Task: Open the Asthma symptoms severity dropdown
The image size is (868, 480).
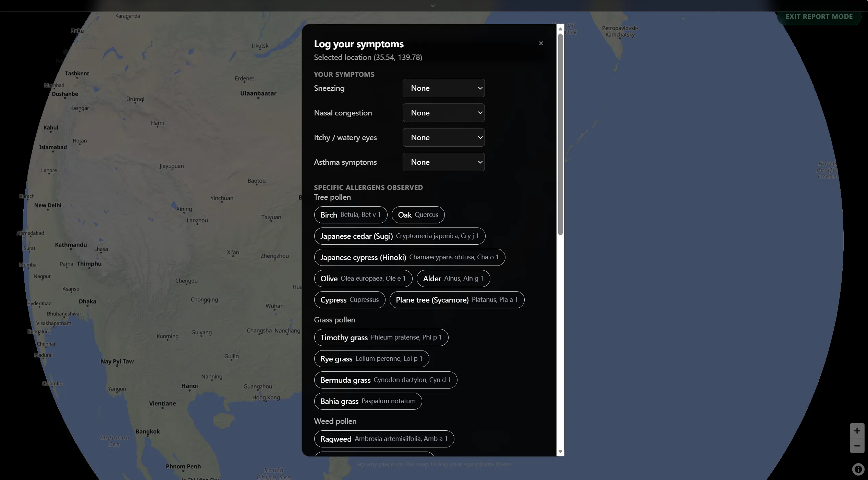Action: click(443, 162)
